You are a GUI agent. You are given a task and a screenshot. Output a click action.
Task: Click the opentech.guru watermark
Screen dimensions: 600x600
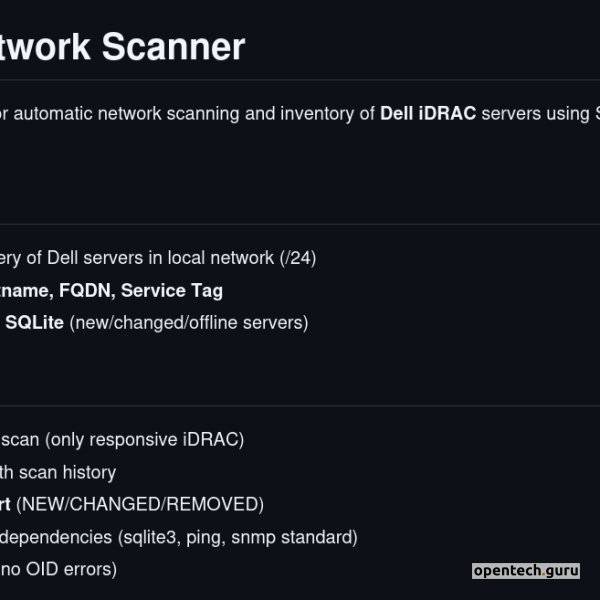pyautogui.click(x=526, y=571)
